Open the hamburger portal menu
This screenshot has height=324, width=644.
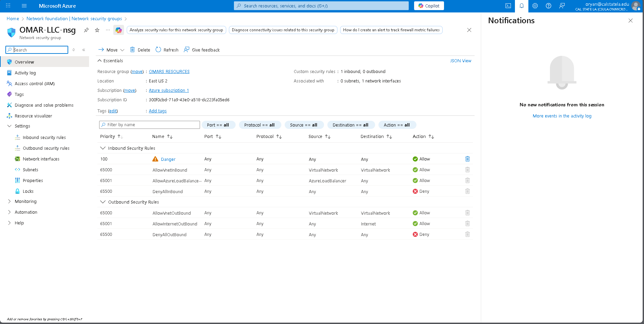click(24, 6)
